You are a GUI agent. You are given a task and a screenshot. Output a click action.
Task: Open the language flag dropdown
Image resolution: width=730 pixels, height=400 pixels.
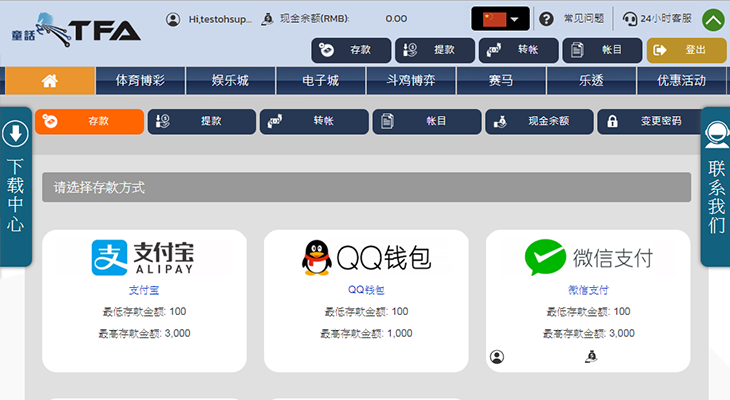click(500, 19)
